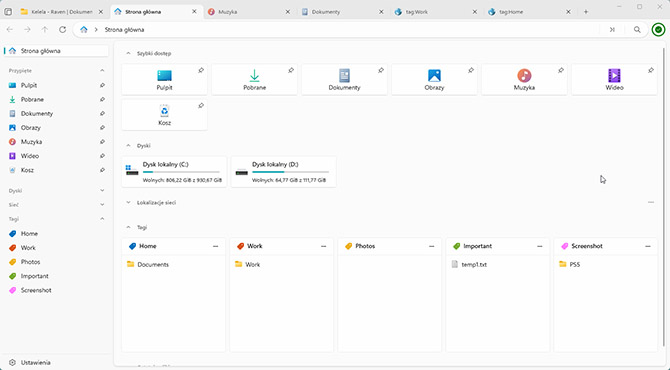670x370 pixels.
Task: Open local disk D: drive
Action: click(284, 172)
